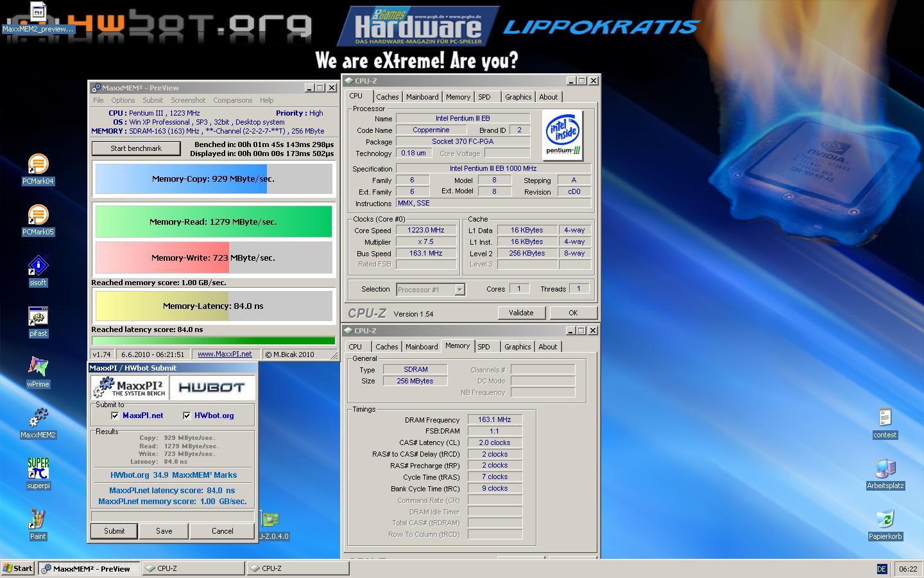924x578 pixels.
Task: Open the Papierkorb recycle bin
Action: (x=885, y=525)
